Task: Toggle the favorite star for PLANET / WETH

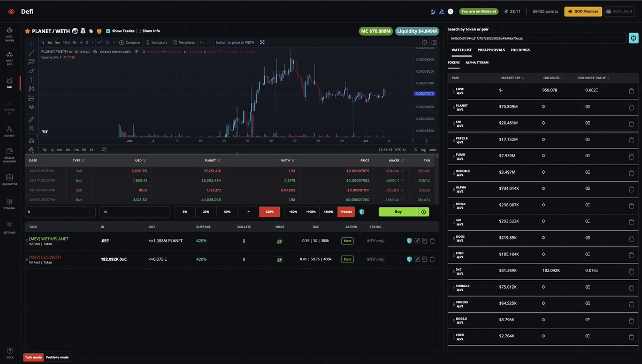Action: 27,31
